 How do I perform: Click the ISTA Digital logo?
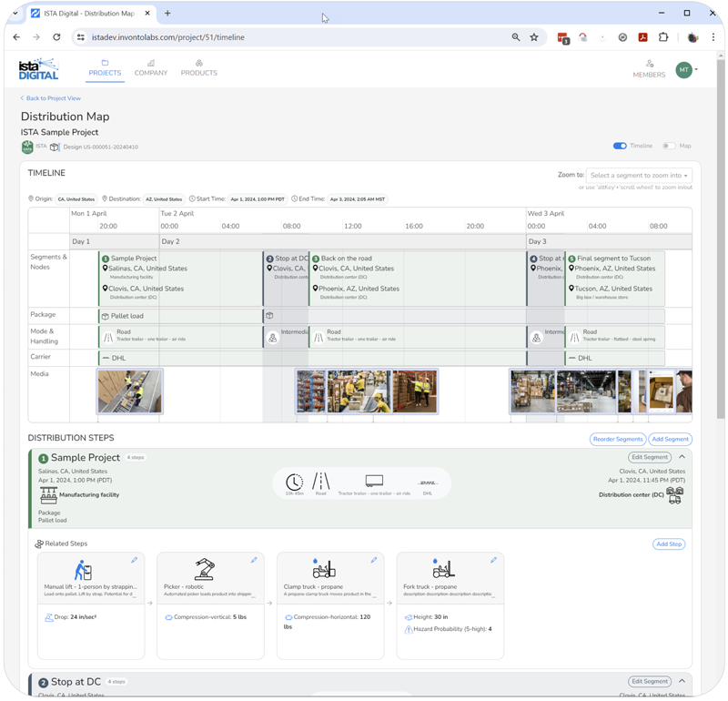38,69
